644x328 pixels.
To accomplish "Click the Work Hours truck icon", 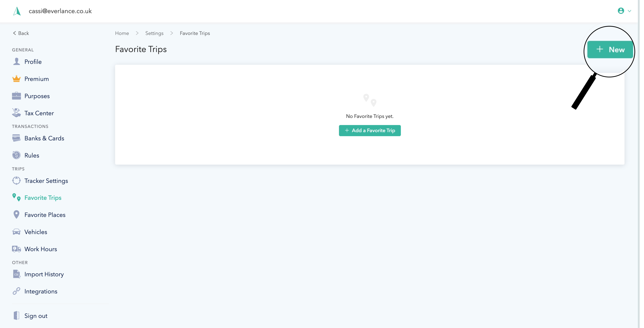I will 17,249.
